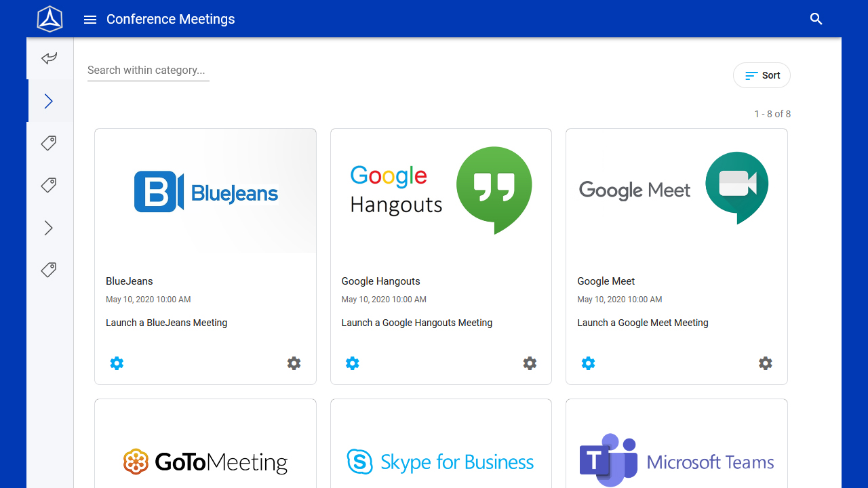Screen dimensions: 868x488
Task: Select the second tag icon in the sidebar
Action: (x=49, y=185)
